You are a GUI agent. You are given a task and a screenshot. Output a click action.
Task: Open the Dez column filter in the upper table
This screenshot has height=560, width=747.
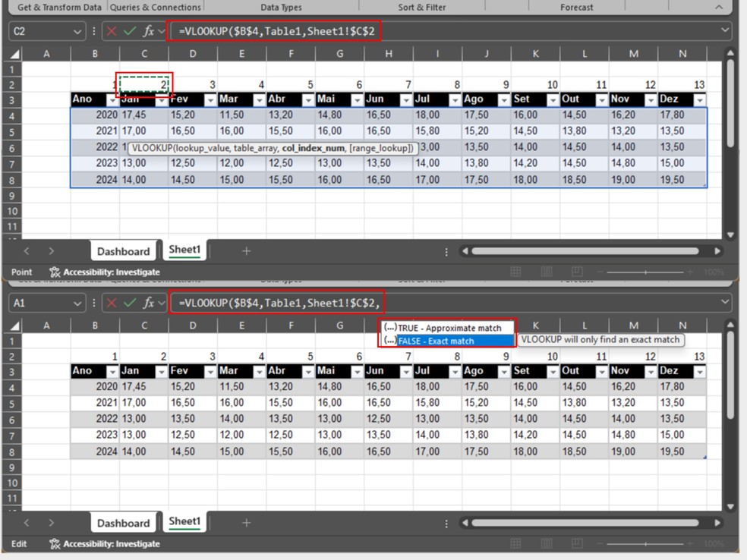tap(698, 100)
